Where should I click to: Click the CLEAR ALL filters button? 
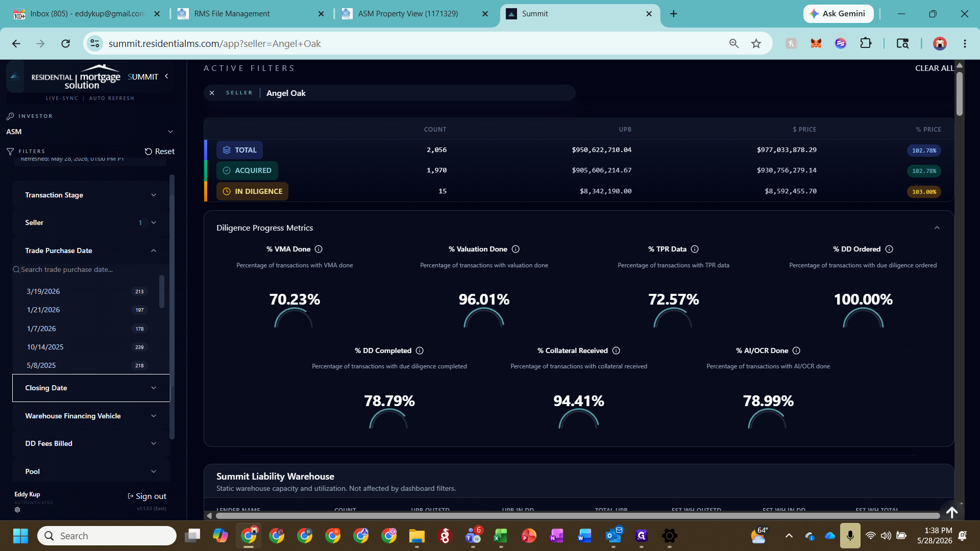tap(934, 68)
